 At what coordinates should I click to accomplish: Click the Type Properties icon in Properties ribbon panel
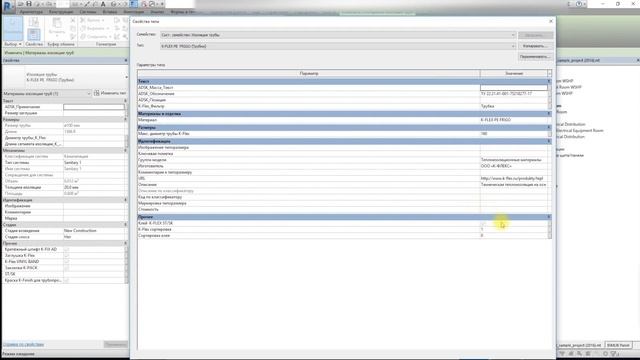click(34, 22)
